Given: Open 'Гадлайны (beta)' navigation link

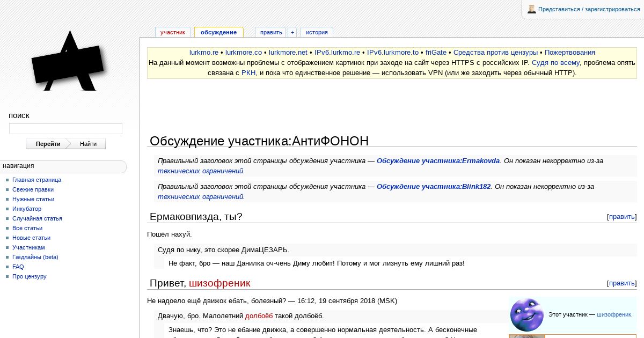Looking at the screenshot, I should (x=35, y=257).
